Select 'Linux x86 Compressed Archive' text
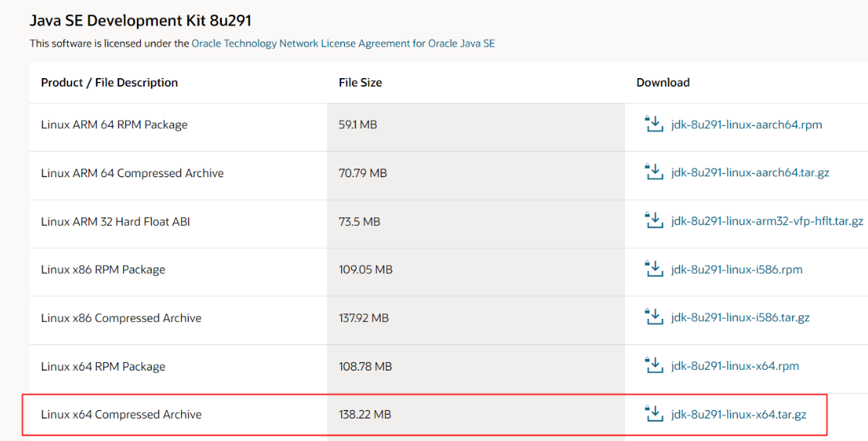This screenshot has width=868, height=441. click(x=121, y=318)
